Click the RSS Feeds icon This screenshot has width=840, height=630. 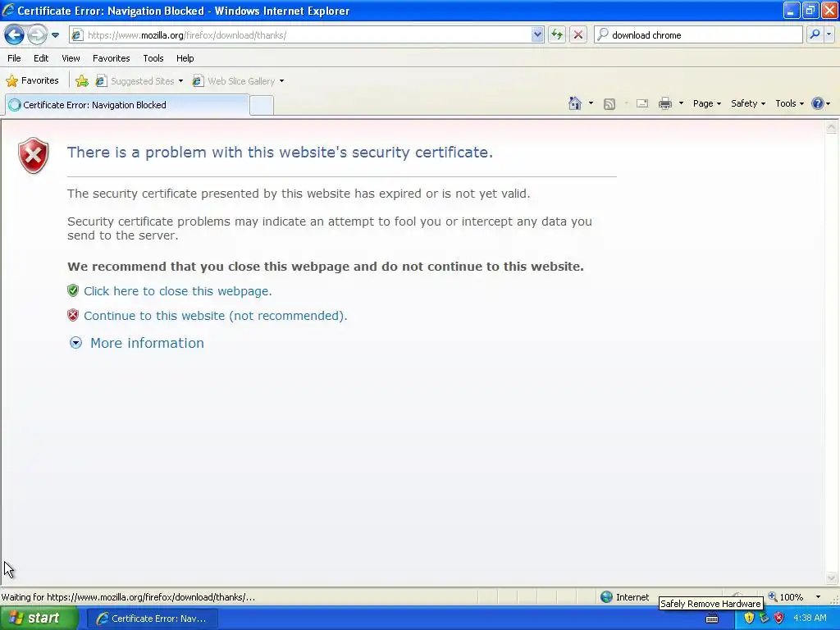pyautogui.click(x=609, y=104)
